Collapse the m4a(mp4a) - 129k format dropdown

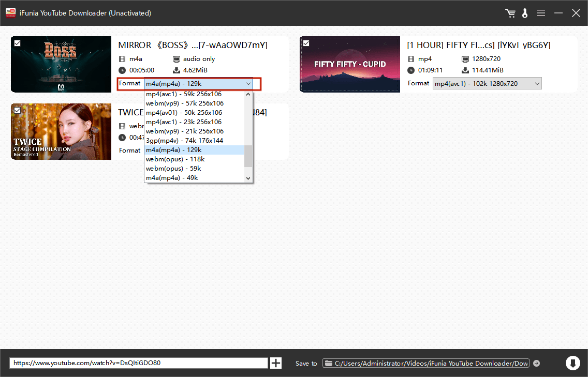pyautogui.click(x=248, y=84)
